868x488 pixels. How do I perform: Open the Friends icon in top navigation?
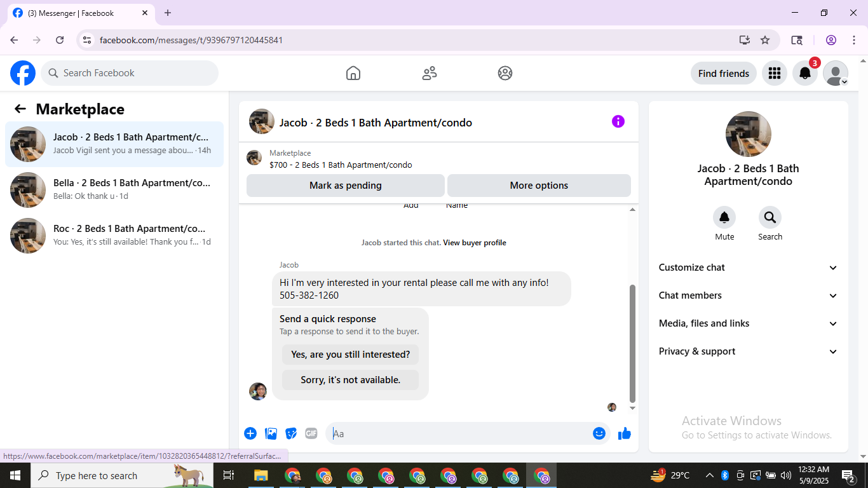click(x=430, y=73)
